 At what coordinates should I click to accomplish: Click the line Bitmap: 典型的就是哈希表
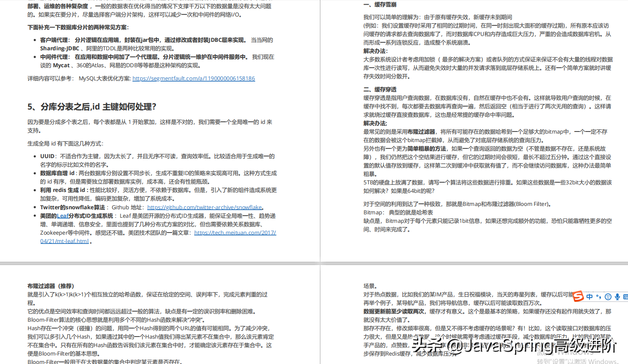click(x=398, y=212)
